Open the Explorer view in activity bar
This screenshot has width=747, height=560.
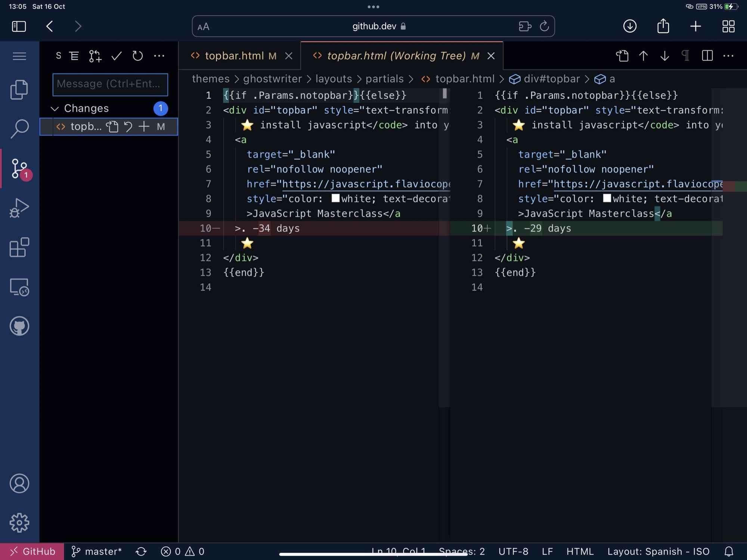point(19,90)
